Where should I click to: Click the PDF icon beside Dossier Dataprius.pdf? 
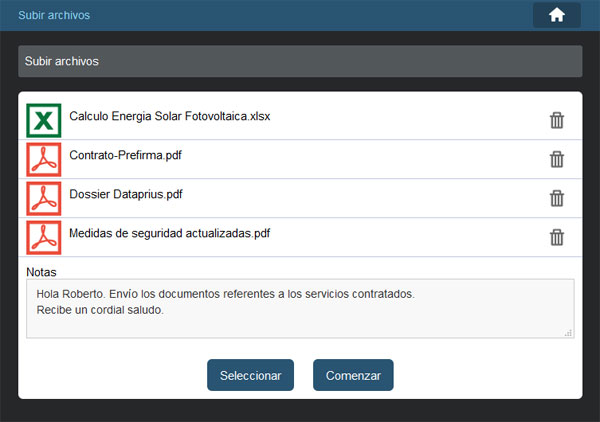click(x=44, y=199)
